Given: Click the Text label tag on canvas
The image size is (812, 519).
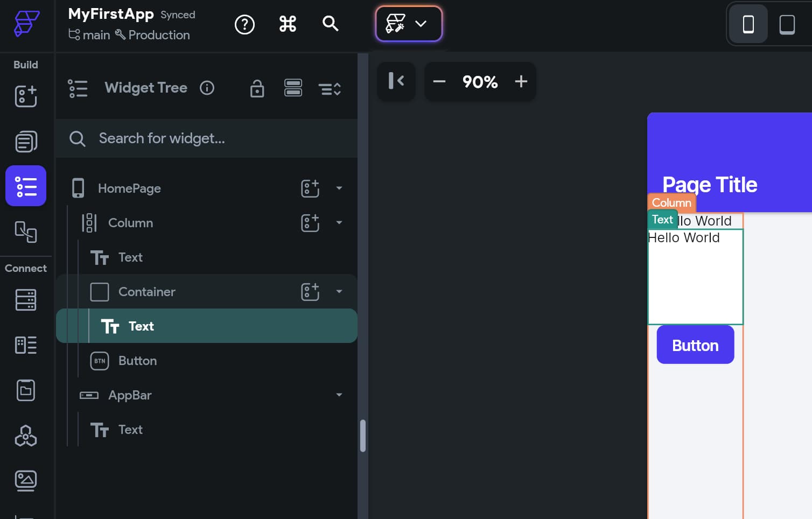Looking at the screenshot, I should (x=662, y=219).
